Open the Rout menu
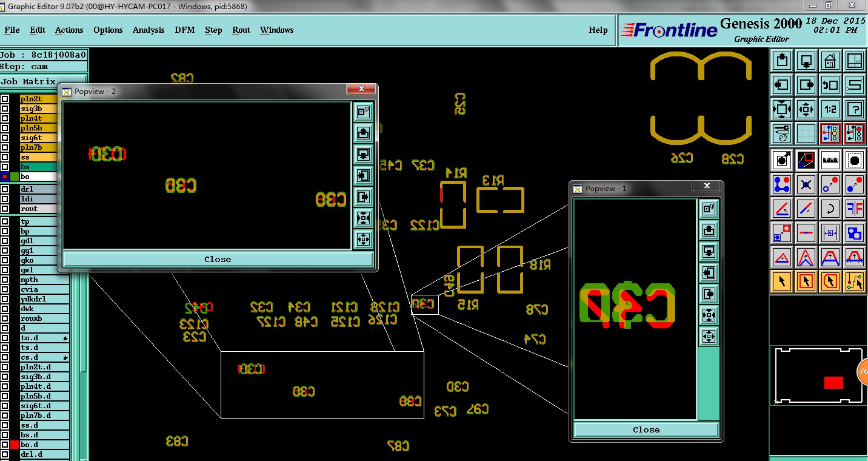This screenshot has height=461, width=868. tap(241, 30)
